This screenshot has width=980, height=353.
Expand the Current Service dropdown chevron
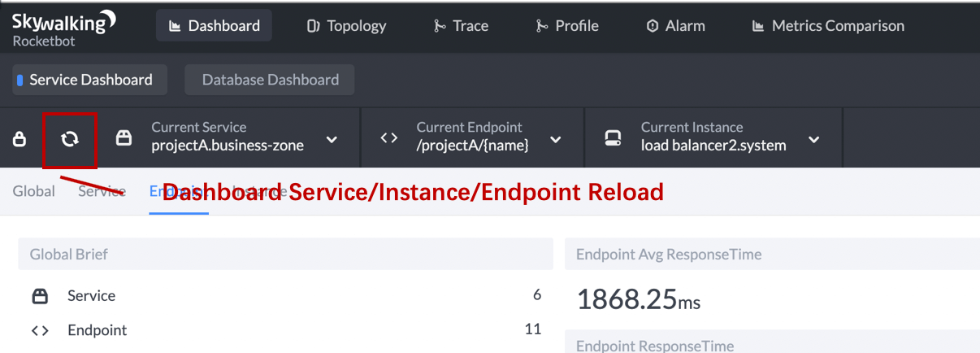click(x=332, y=140)
